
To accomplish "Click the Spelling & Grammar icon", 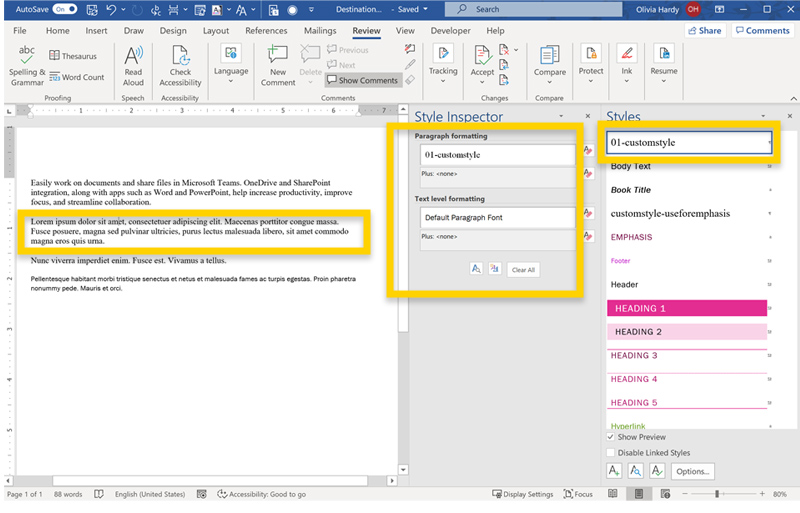I will pos(26,56).
